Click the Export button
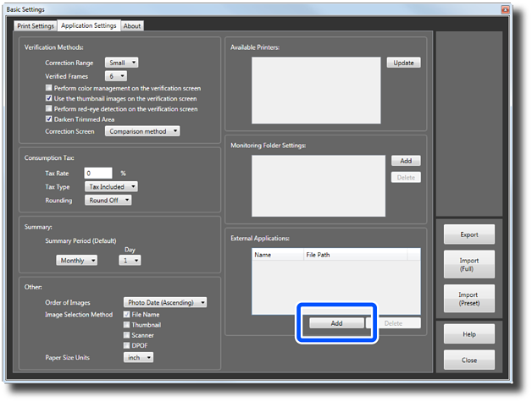This screenshot has height=402, width=532. coord(468,234)
